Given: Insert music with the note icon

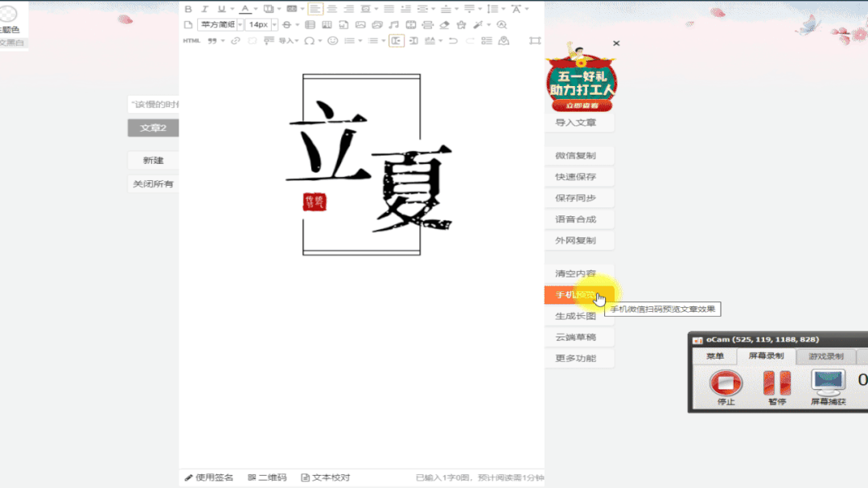Looking at the screenshot, I should pos(393,25).
